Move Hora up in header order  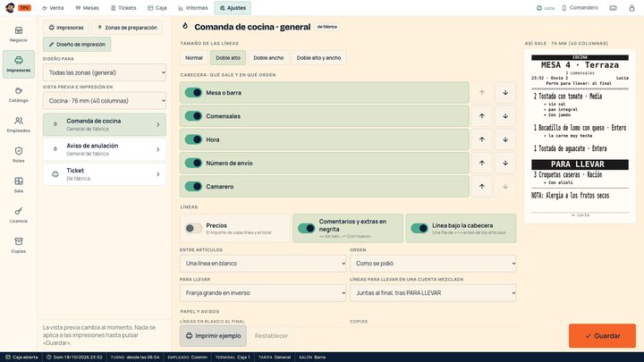pos(482,139)
